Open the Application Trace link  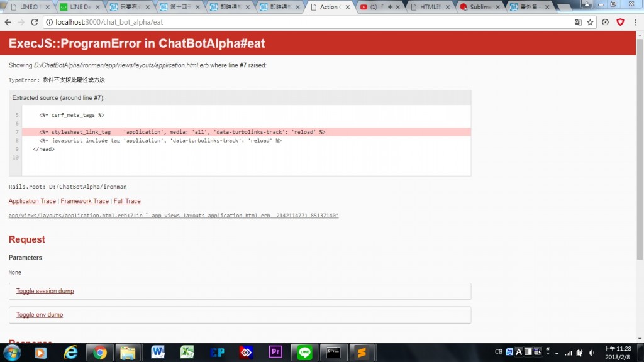pyautogui.click(x=32, y=201)
